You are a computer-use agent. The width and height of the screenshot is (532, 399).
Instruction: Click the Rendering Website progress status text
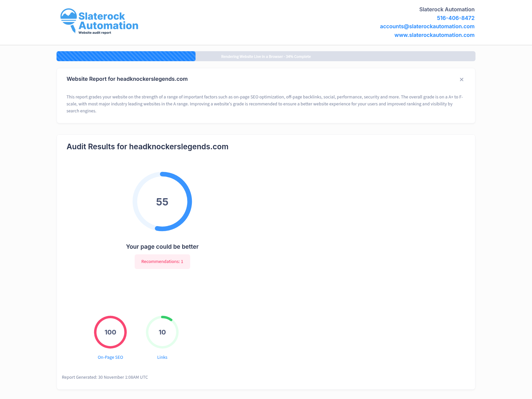(x=266, y=57)
